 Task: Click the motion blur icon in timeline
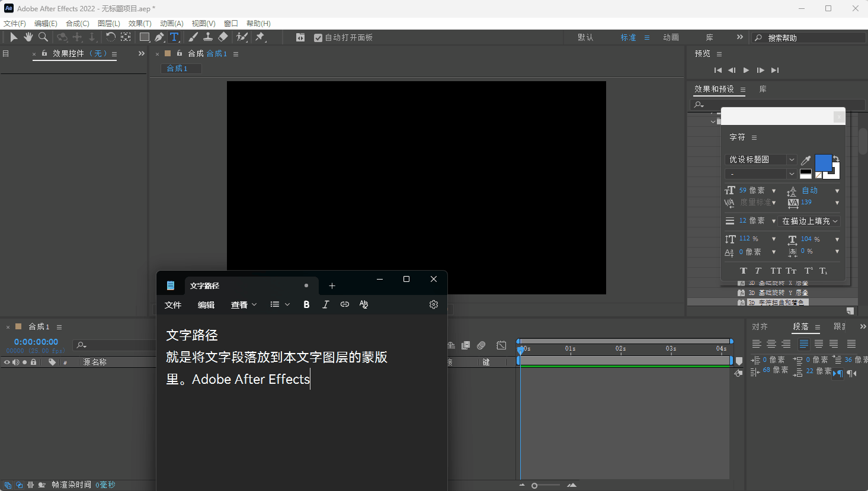481,345
